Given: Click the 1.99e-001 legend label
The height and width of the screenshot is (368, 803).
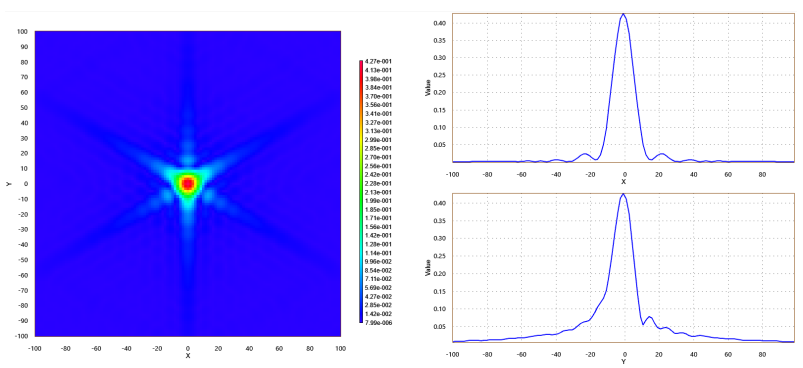Looking at the screenshot, I should tap(378, 201).
